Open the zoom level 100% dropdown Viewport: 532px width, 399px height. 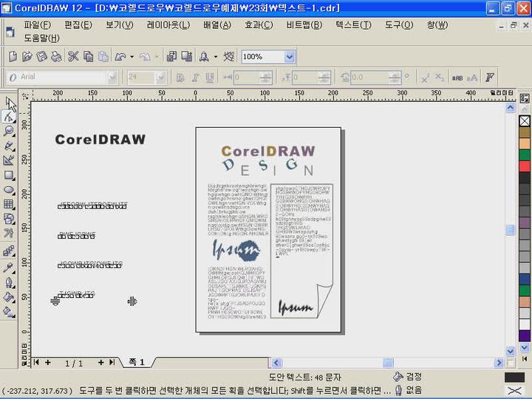tap(289, 57)
